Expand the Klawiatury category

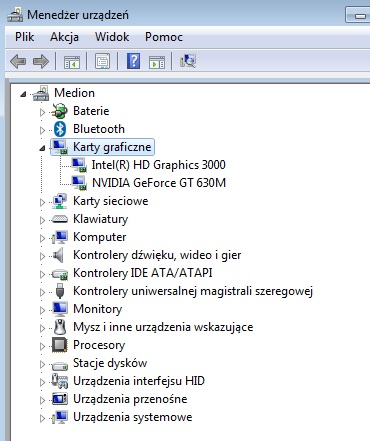click(x=42, y=220)
